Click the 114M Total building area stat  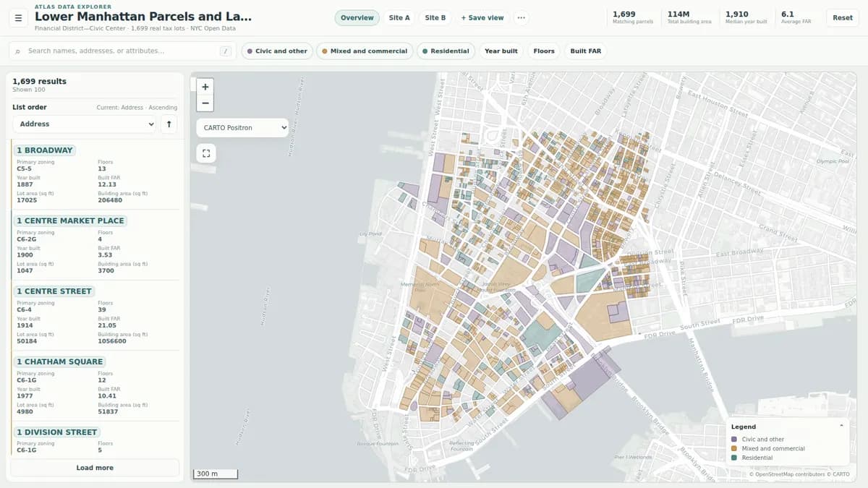(689, 17)
